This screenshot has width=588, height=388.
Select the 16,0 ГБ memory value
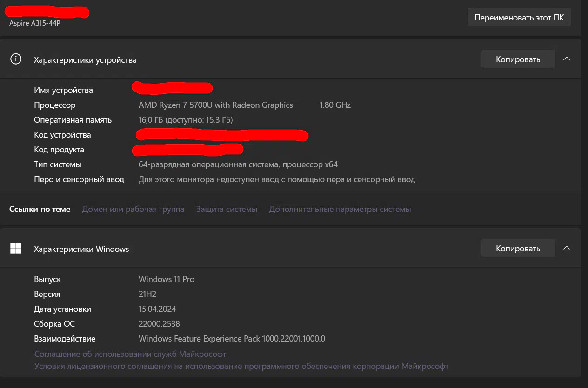point(186,120)
